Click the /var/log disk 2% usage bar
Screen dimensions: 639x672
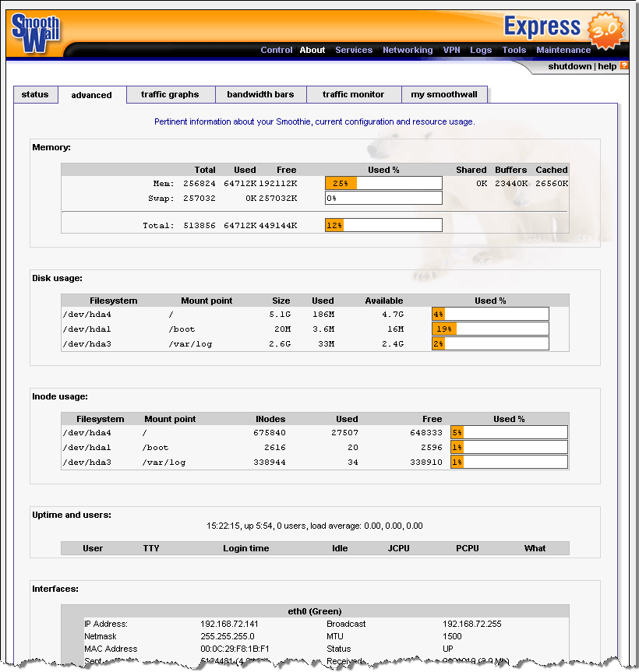click(490, 343)
